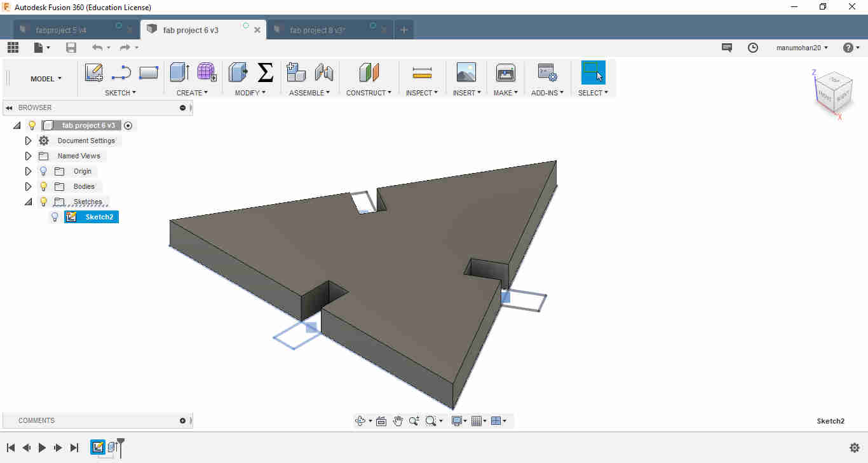Viewport: 868px width, 463px height.
Task: Add a new design tab
Action: coord(403,30)
